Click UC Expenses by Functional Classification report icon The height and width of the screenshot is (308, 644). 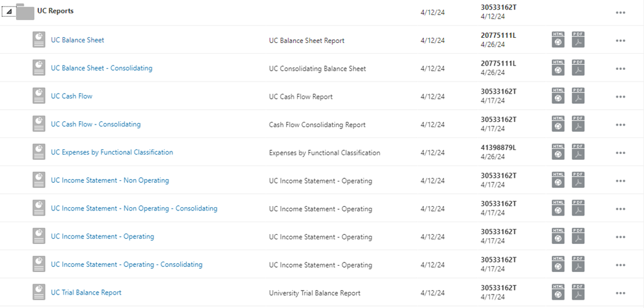tap(39, 152)
